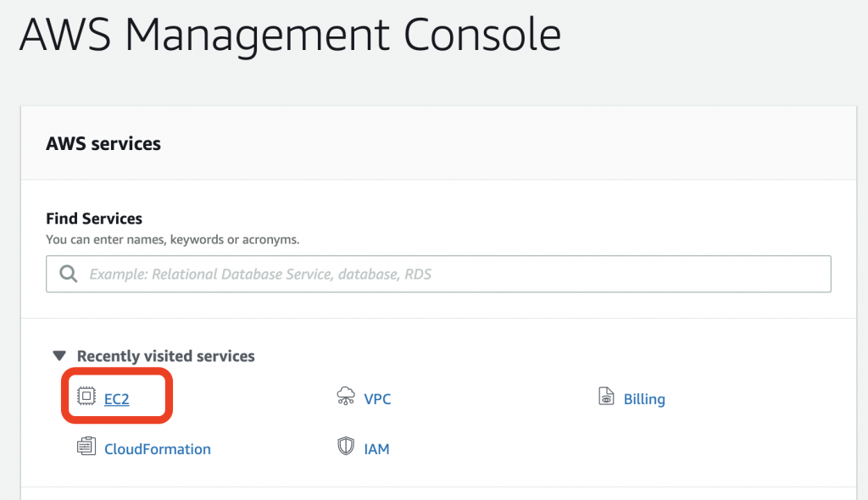This screenshot has width=868, height=500.
Task: Click the VPC cloud icon
Action: coord(346,397)
